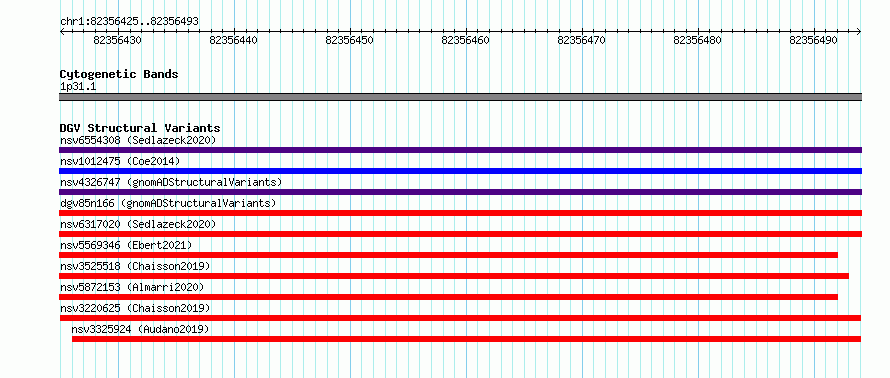Viewport: 890px width, 378px height.
Task: Open the nsv3525518 (Chaisson2019) label
Action: click(x=135, y=266)
